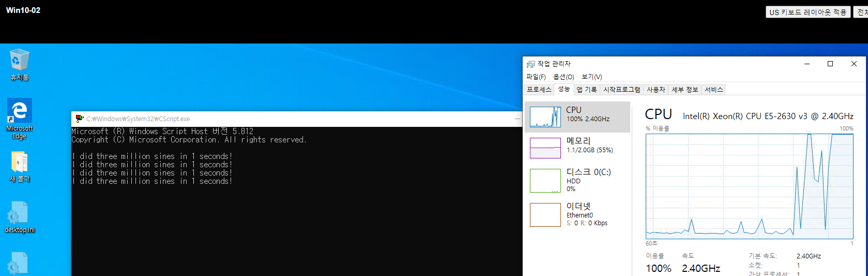
Task: Click the Task Manager title bar icon
Action: 530,64
